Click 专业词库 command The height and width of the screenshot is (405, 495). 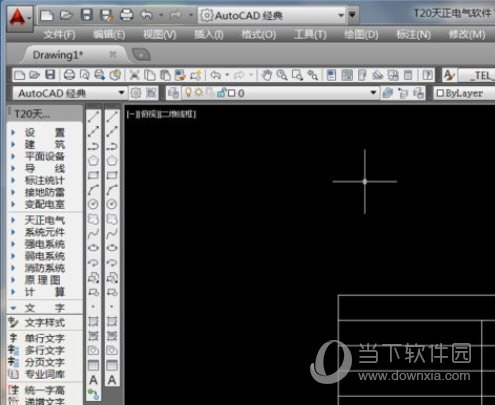tap(45, 374)
